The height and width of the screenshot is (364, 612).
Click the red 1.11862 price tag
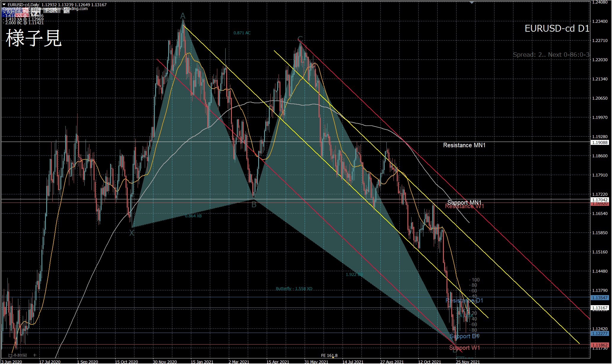pyautogui.click(x=599, y=345)
